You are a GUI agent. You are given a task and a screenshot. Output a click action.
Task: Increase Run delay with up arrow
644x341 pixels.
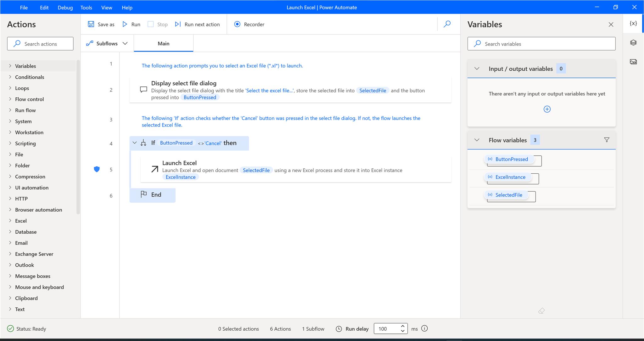pos(402,326)
